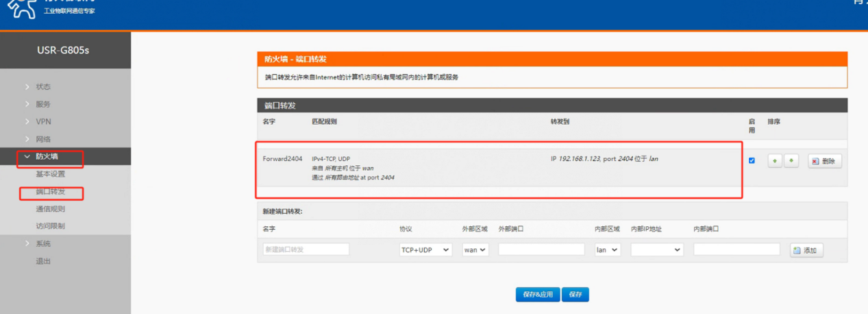Click the 添加 add button
Screen dimensions: 868x314
pos(806,250)
